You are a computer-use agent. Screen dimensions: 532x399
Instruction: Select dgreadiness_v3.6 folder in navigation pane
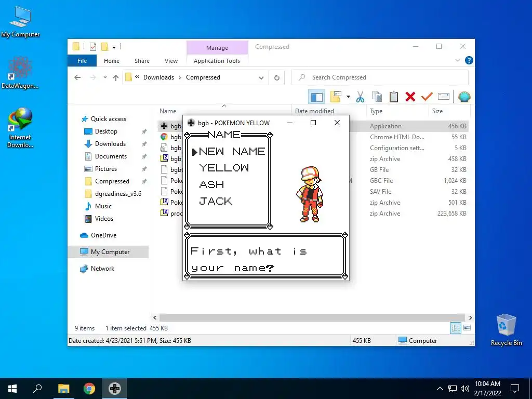click(118, 194)
